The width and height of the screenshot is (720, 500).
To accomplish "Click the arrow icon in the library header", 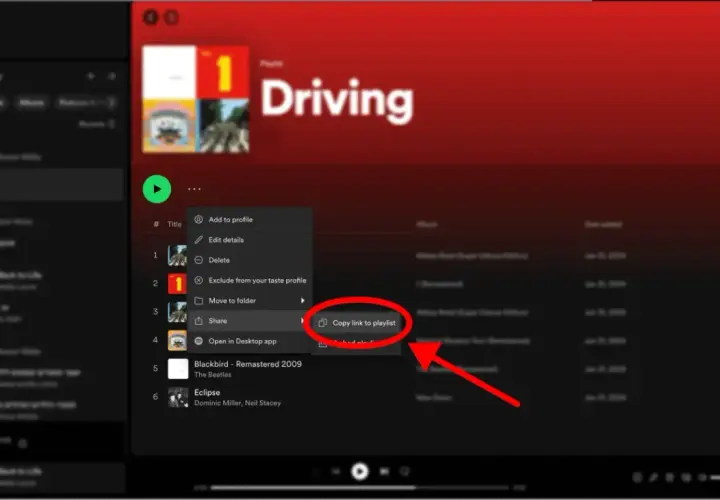I will [x=112, y=76].
